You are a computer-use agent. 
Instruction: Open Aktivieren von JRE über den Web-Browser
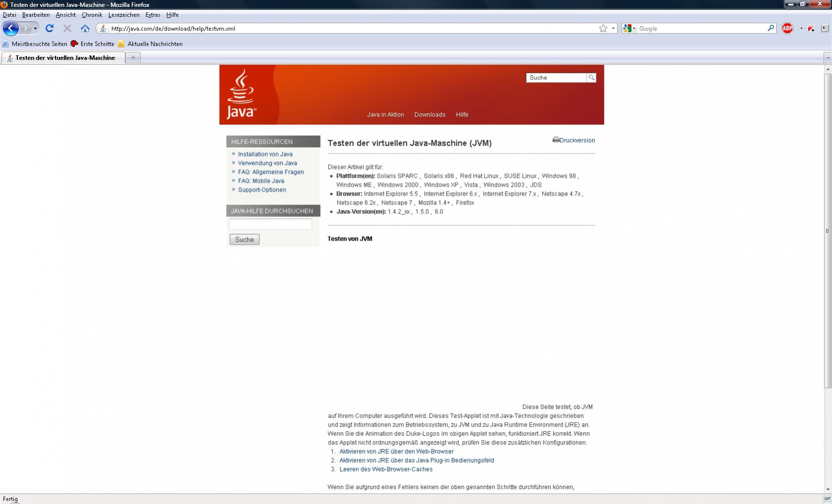coord(396,452)
